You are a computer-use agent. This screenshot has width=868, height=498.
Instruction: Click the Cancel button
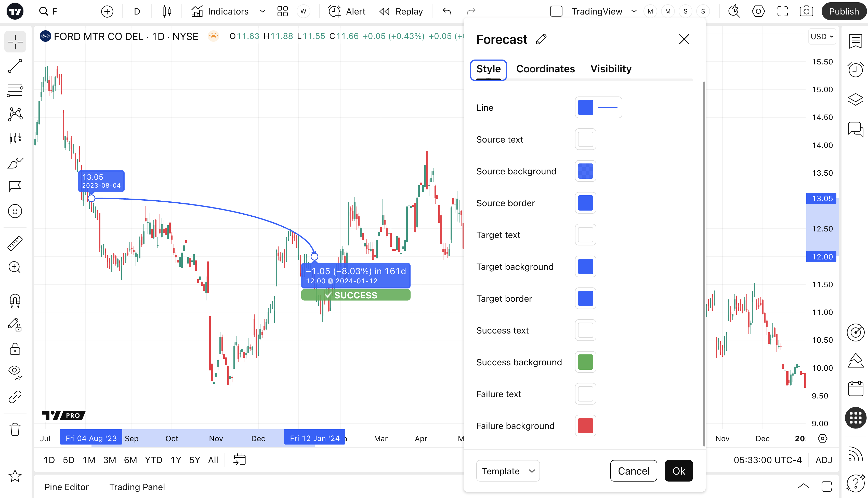coord(634,471)
